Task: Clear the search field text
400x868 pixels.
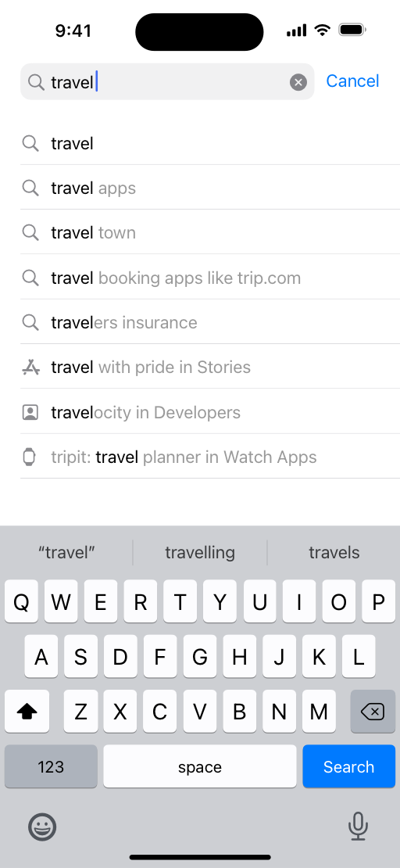Action: pos(298,82)
